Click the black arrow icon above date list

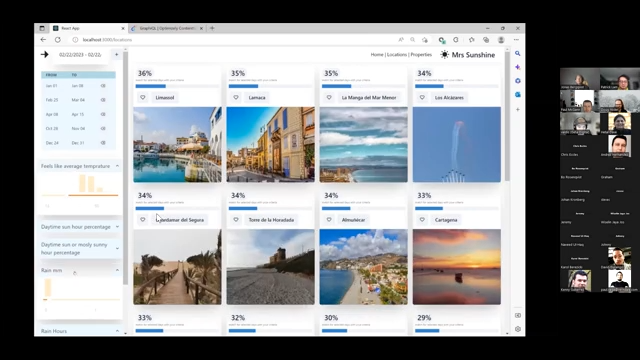tap(44, 54)
